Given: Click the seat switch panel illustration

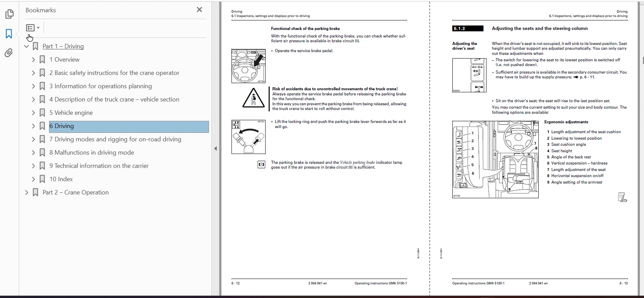Looking at the screenshot, I should tap(469, 75).
